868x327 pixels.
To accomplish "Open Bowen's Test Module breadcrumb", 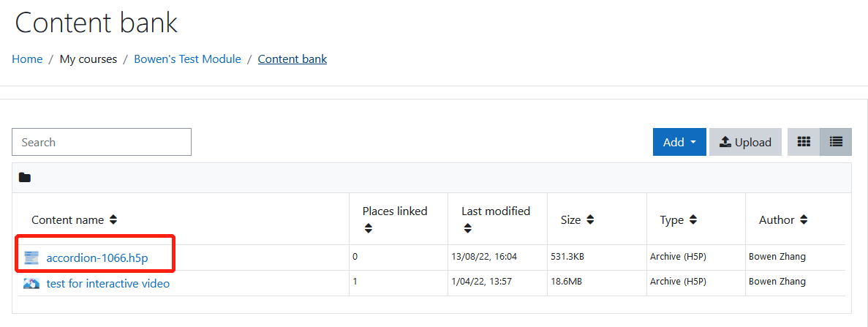I will click(x=188, y=59).
